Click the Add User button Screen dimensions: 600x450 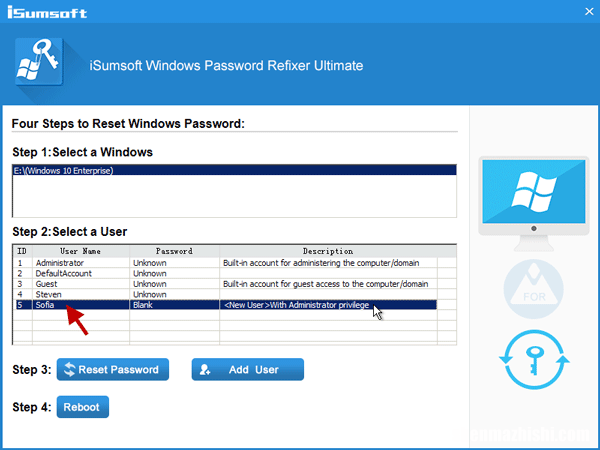[x=248, y=369]
